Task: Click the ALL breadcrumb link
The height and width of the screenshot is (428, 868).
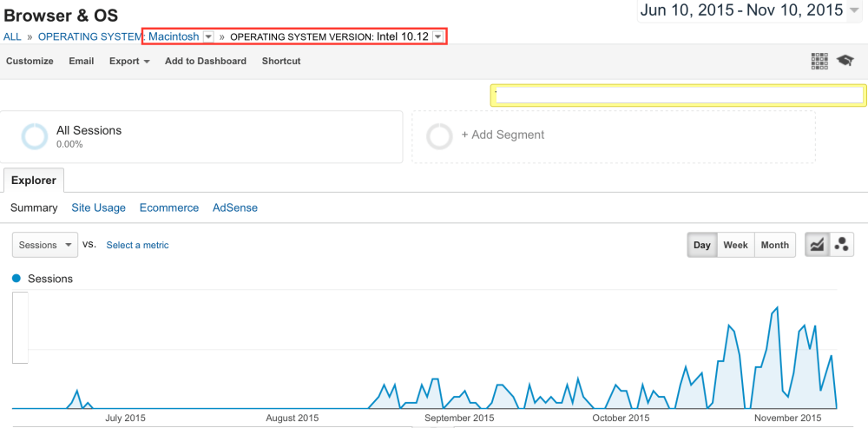Action: tap(12, 37)
